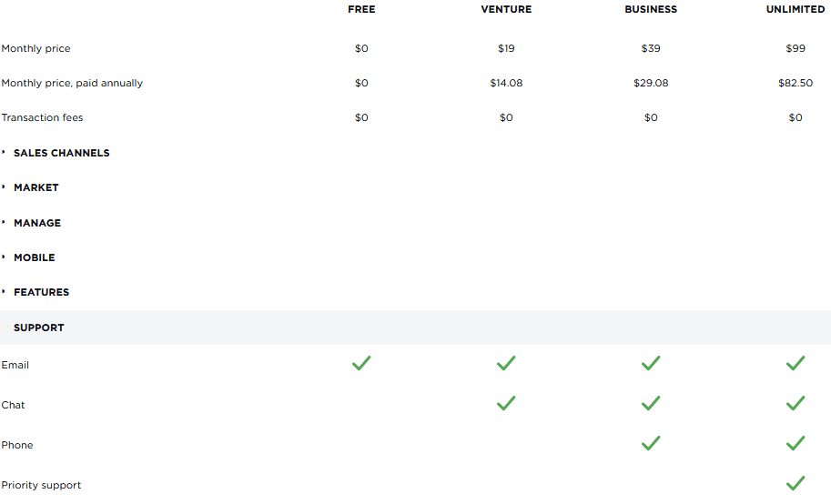Select the Business plan column header
831x504 pixels.
[651, 9]
